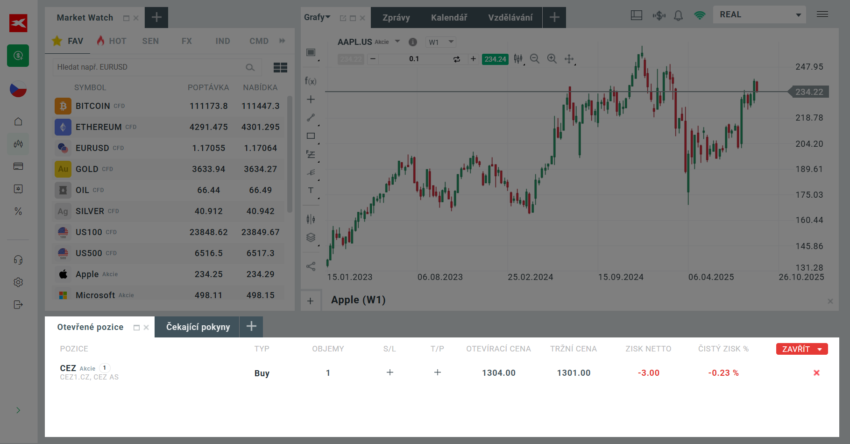The height and width of the screenshot is (444, 850).
Task: Click the Market Watch search field
Action: (x=157, y=67)
